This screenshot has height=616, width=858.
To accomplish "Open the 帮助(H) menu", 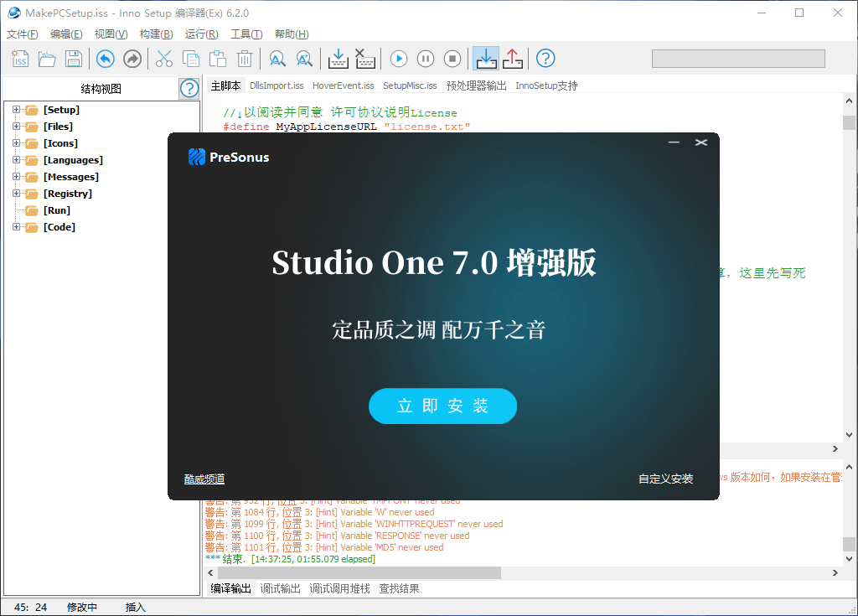I will tap(292, 34).
